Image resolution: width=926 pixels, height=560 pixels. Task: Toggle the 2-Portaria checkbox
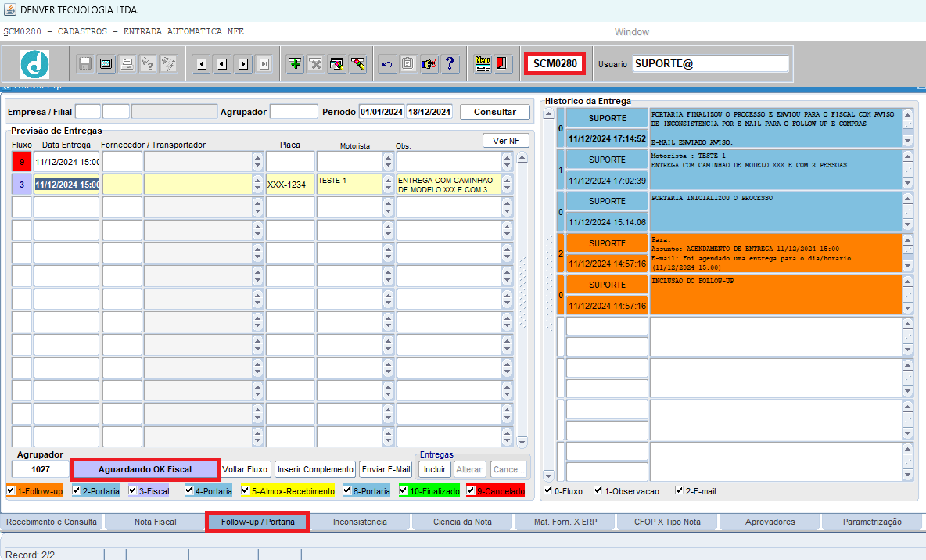pos(76,490)
